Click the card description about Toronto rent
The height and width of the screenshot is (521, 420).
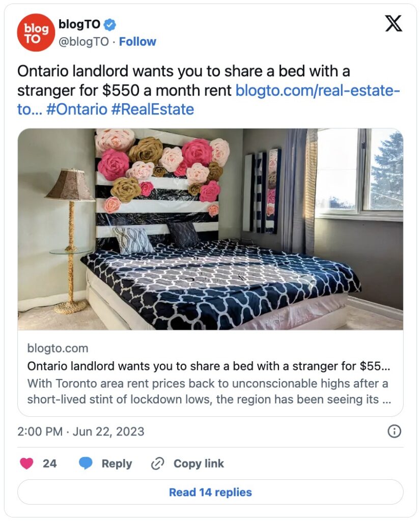pos(209,391)
